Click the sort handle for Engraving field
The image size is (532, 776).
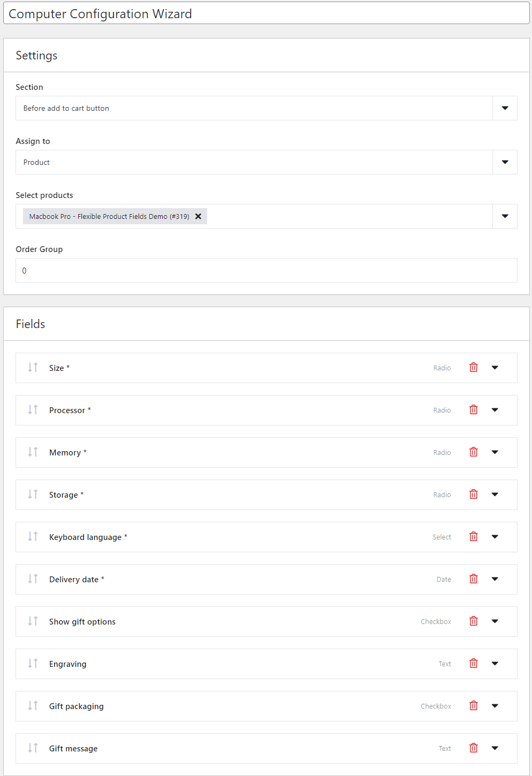tap(33, 664)
